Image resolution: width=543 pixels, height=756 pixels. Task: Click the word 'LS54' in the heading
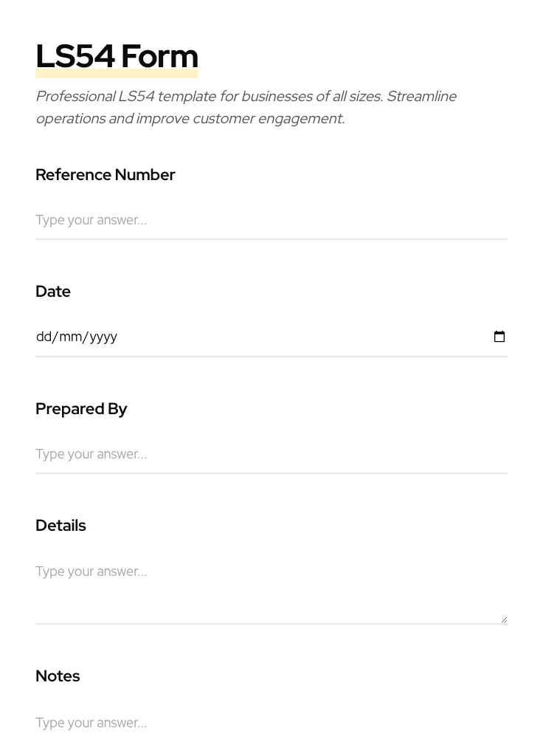pyautogui.click(x=75, y=56)
